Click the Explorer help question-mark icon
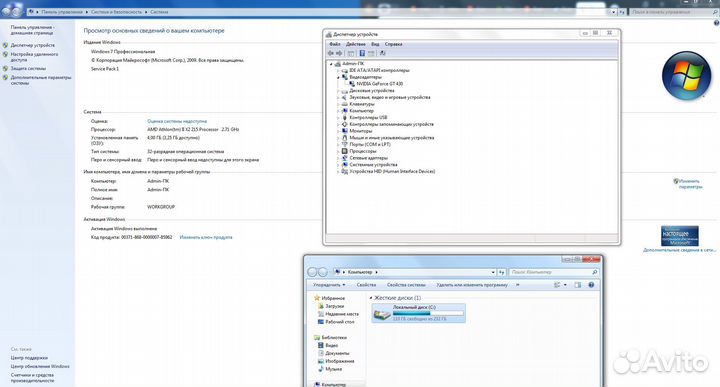 pos(591,285)
